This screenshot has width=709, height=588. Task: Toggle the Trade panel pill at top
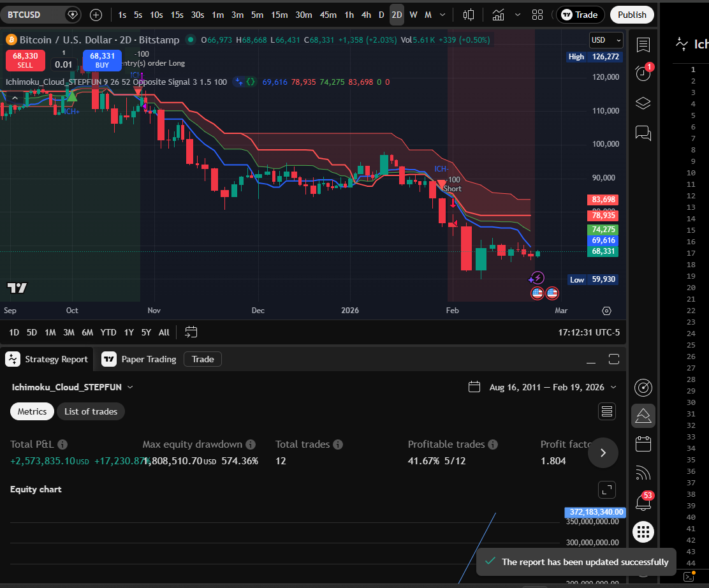[580, 14]
